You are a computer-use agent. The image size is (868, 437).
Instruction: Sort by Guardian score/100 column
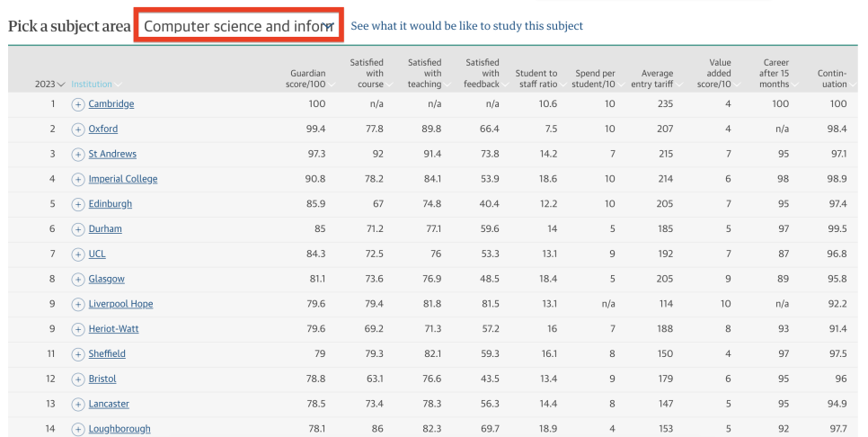click(311, 78)
